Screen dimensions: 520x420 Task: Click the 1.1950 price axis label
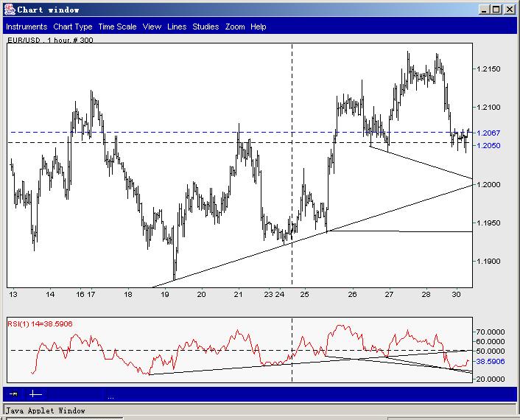tap(488, 223)
